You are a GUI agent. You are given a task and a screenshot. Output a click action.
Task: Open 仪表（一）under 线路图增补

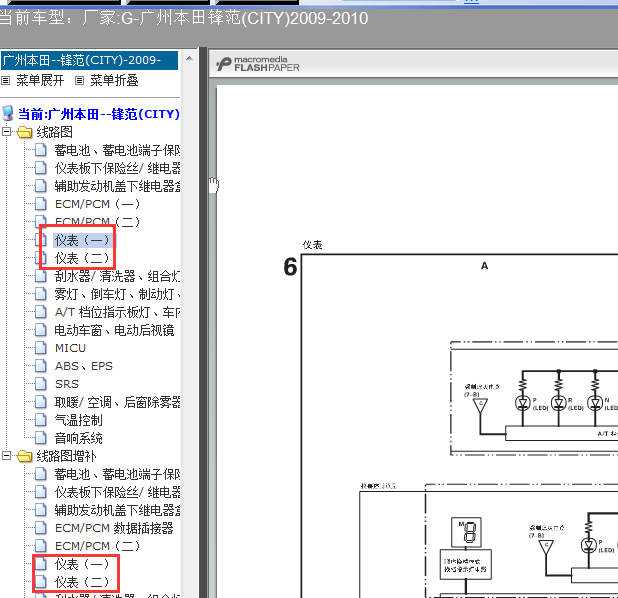click(x=82, y=564)
